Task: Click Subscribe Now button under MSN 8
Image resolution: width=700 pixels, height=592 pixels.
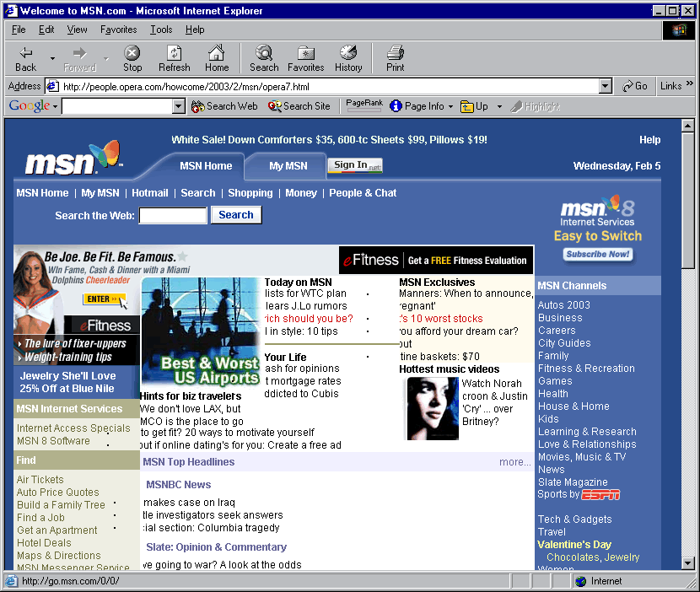Action: [598, 255]
